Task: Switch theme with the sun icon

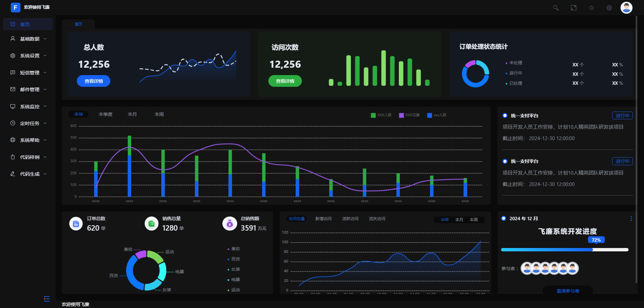Action: pos(591,8)
